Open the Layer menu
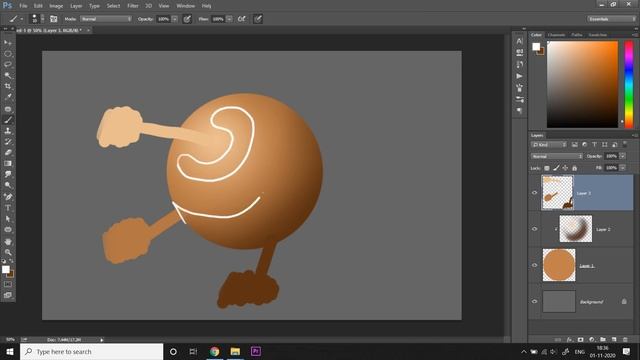This screenshot has width=640, height=360. (x=76, y=6)
